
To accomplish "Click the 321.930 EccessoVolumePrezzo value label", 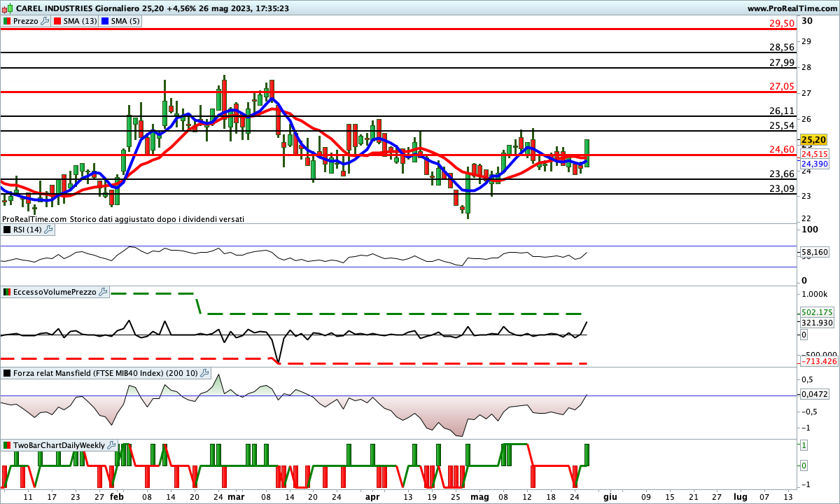I will pyautogui.click(x=815, y=323).
